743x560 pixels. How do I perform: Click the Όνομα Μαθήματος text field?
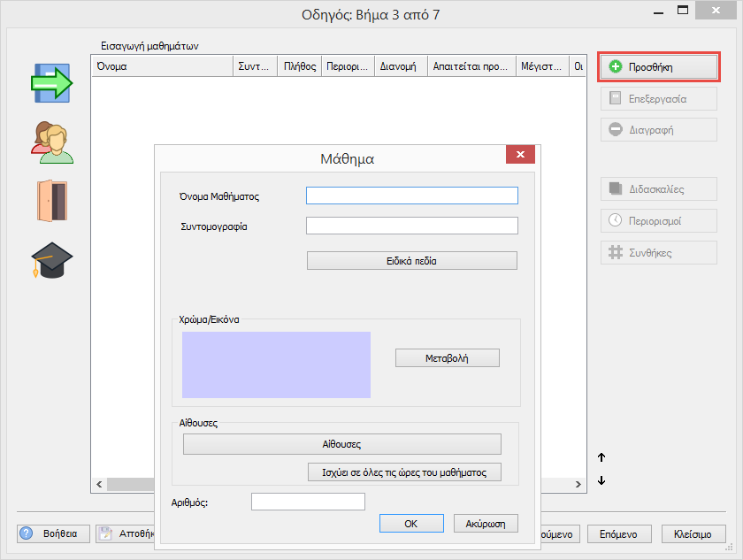pyautogui.click(x=411, y=196)
